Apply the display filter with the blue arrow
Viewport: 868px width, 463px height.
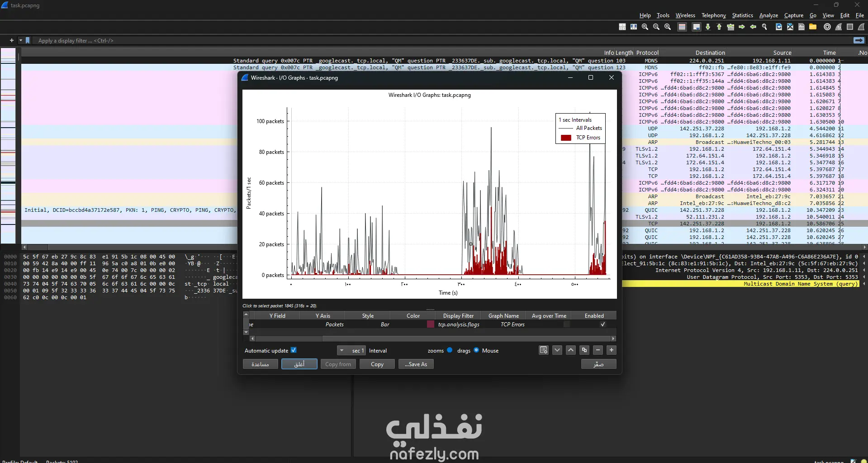[859, 40]
